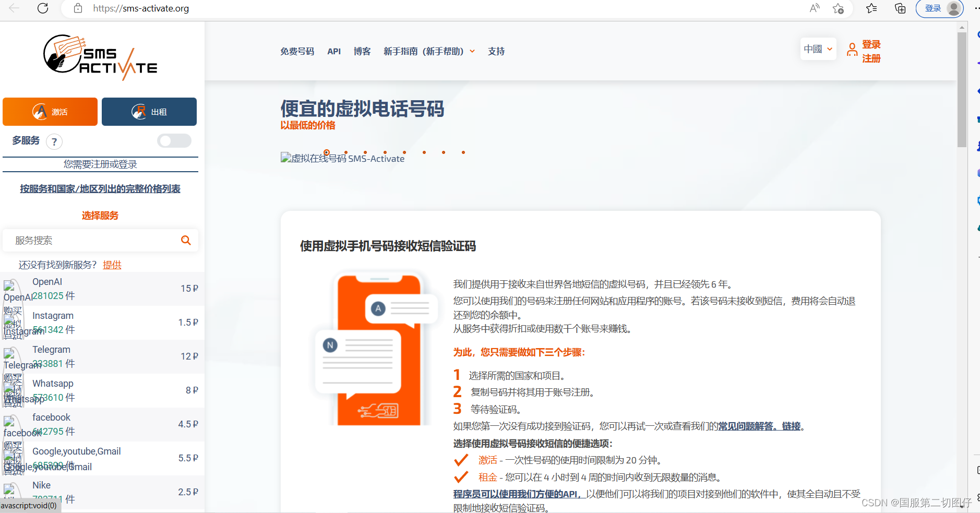Click the page vertical scrollbar thumb
This screenshot has width=980, height=513.
[962, 90]
